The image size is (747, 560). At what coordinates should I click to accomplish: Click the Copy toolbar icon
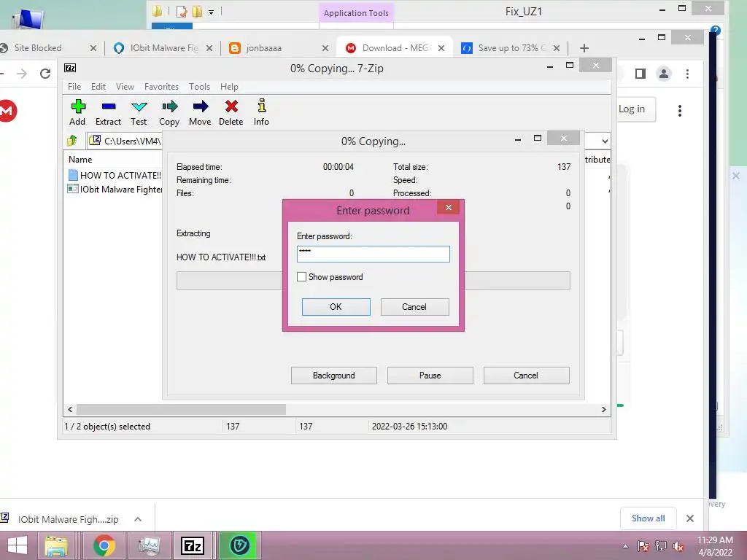(169, 106)
